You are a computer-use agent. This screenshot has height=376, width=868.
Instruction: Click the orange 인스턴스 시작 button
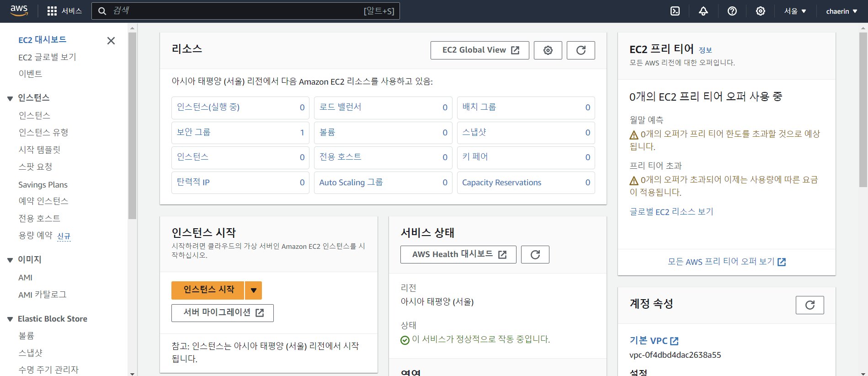208,290
